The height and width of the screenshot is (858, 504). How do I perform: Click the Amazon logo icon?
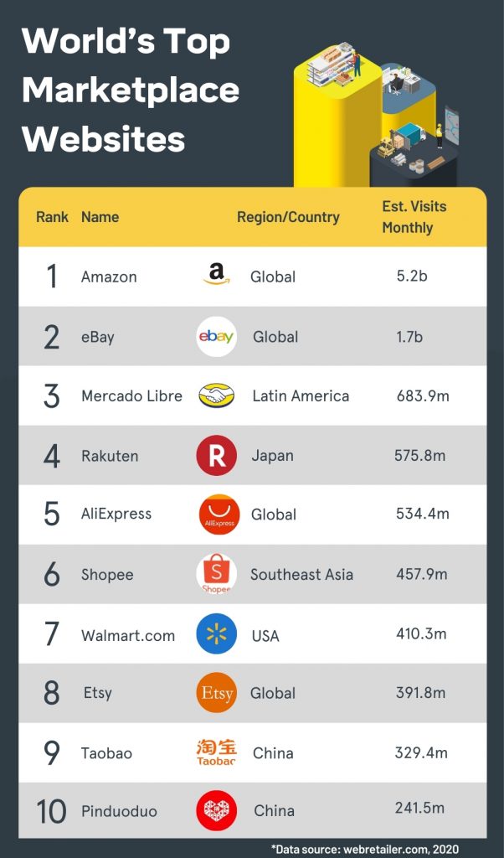pos(216,275)
